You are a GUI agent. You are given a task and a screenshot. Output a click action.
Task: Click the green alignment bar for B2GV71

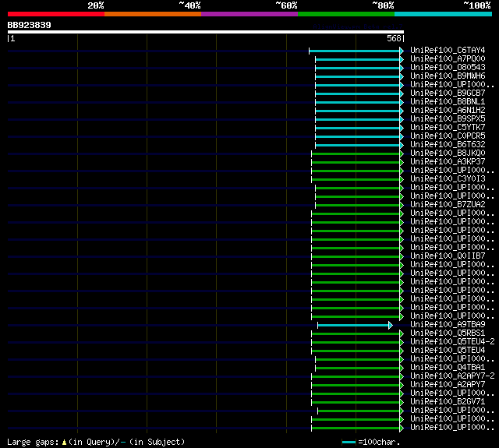click(x=356, y=403)
